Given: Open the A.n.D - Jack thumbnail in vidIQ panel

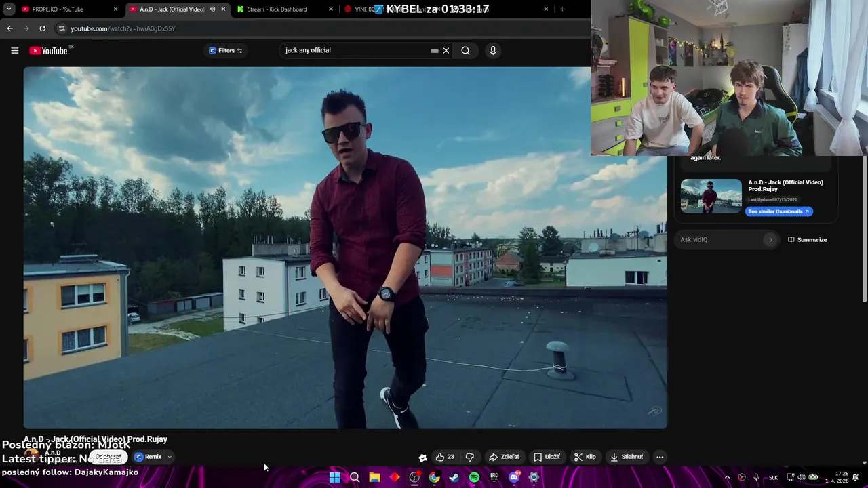Looking at the screenshot, I should click(x=711, y=196).
